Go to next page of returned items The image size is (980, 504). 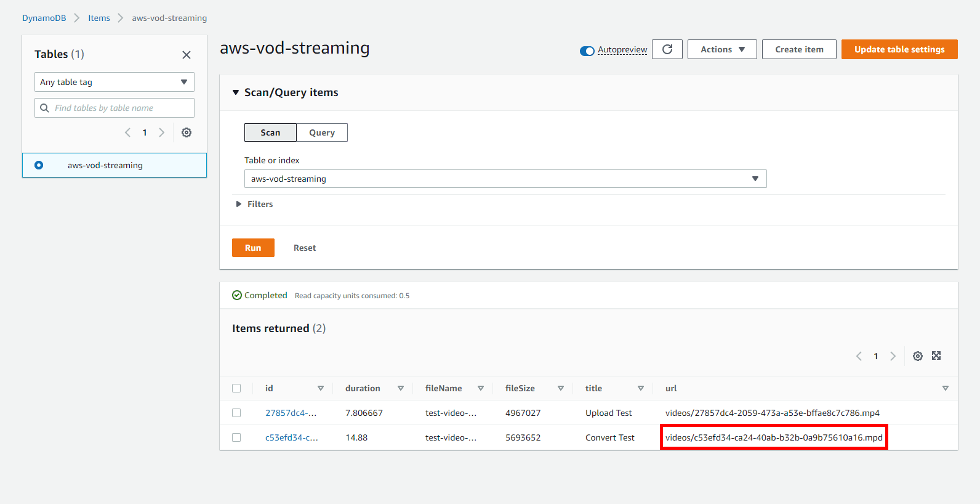pos(893,356)
